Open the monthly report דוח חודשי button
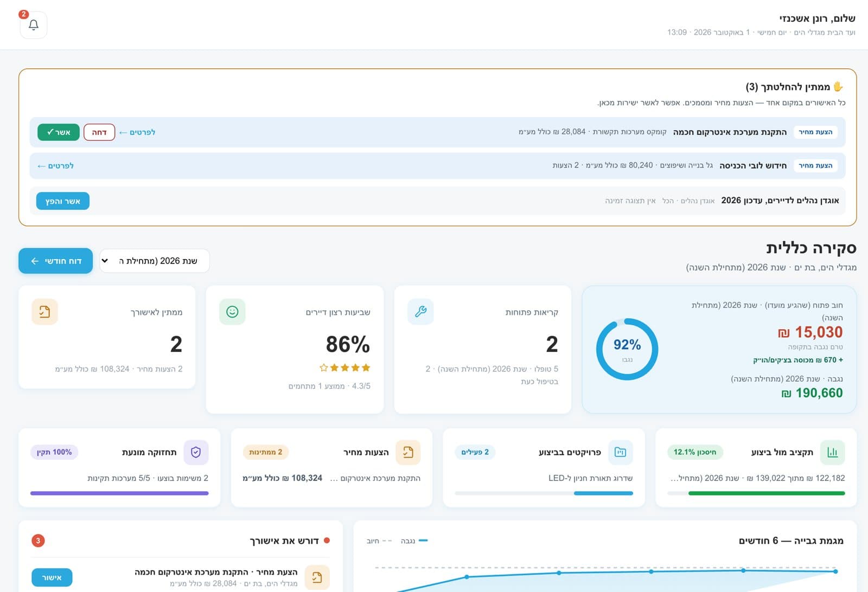Viewport: 868px width, 592px height. [55, 261]
